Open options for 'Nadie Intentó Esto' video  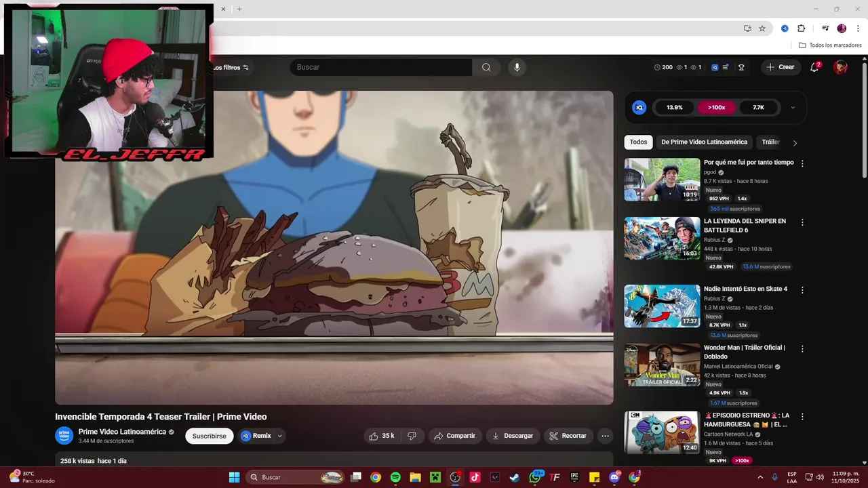click(802, 290)
